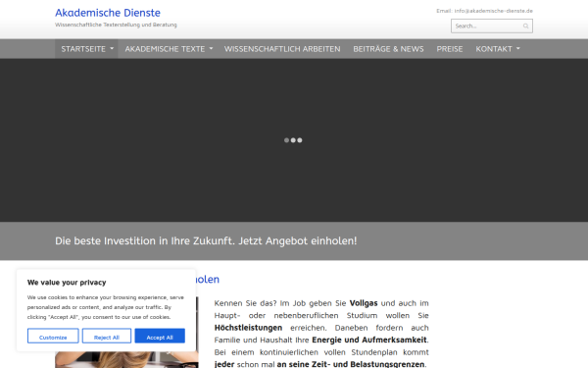Click the Customize cookie button
This screenshot has width=588, height=368.
tap(53, 336)
